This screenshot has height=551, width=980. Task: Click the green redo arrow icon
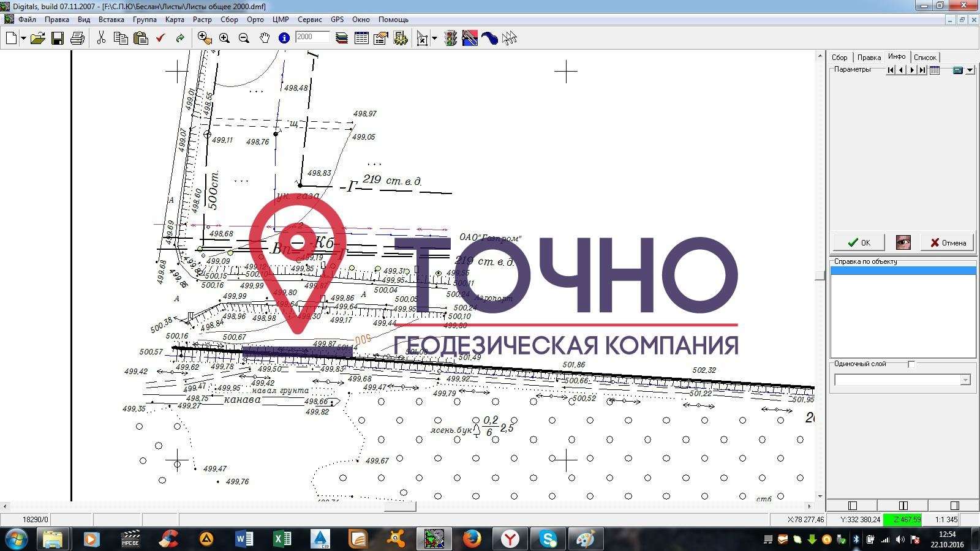pyautogui.click(x=180, y=39)
